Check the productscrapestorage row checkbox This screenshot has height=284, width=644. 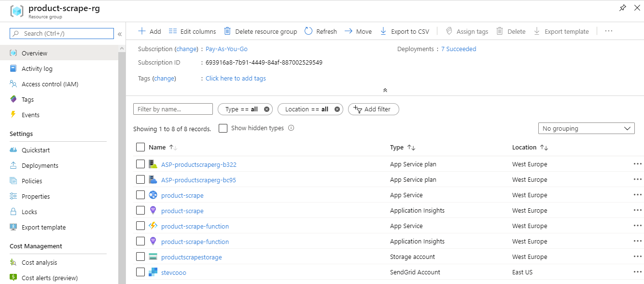point(140,257)
